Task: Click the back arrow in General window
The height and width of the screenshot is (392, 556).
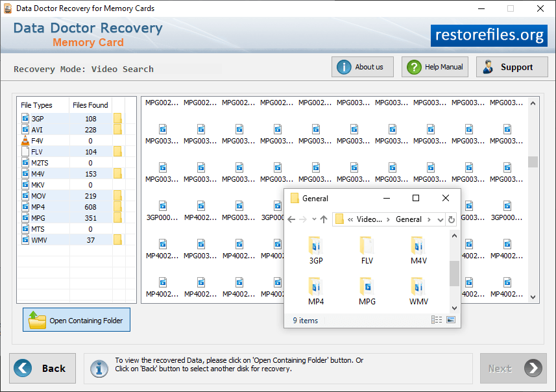Action: tap(291, 219)
